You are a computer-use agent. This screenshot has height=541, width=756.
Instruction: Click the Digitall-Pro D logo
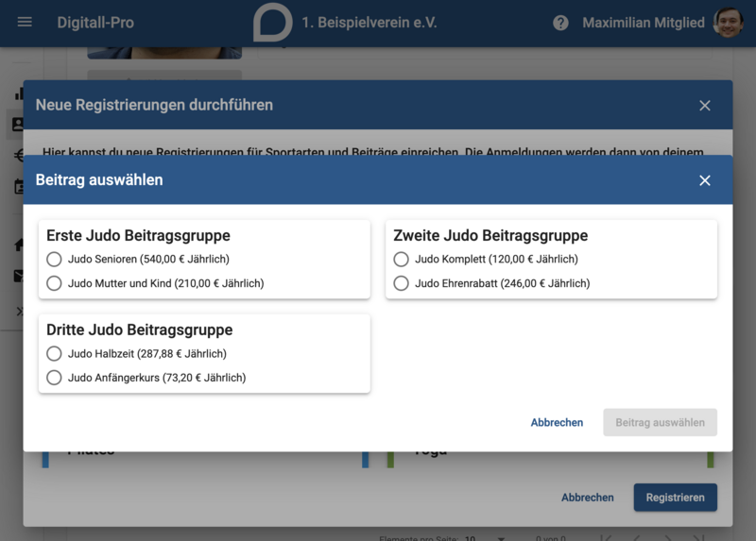(273, 22)
